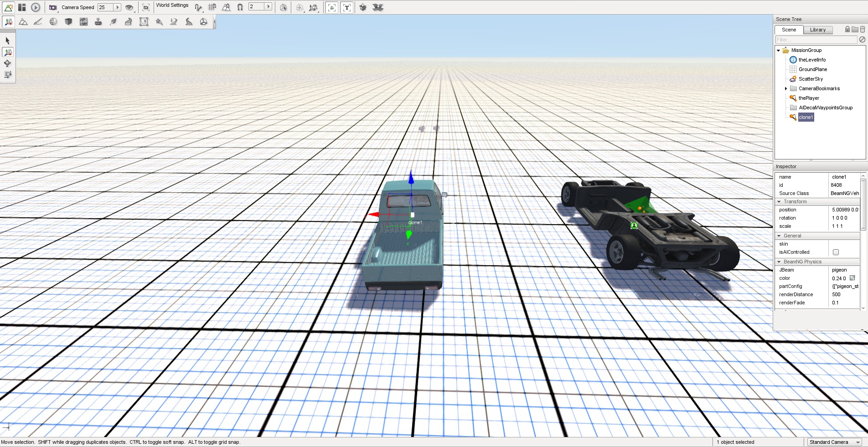Screen dimensions: 868x447
Task: Open the object transform space dropdown
Action: [314, 7]
